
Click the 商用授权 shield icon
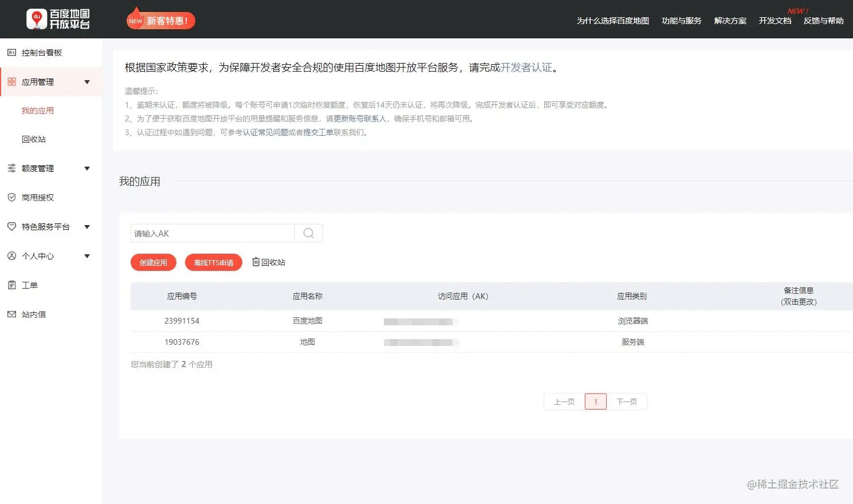coord(11,198)
